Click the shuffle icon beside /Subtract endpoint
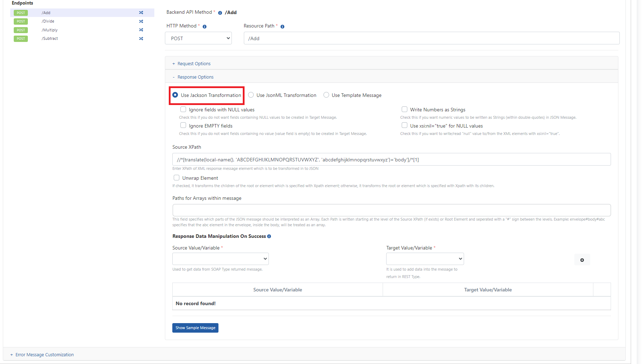 pos(141,39)
